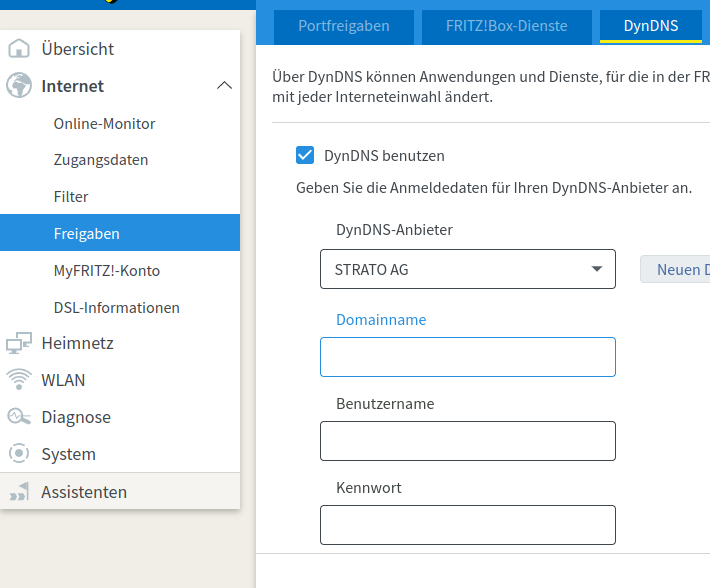Click into the Benutzername text field
The width and height of the screenshot is (710, 588).
click(x=467, y=441)
